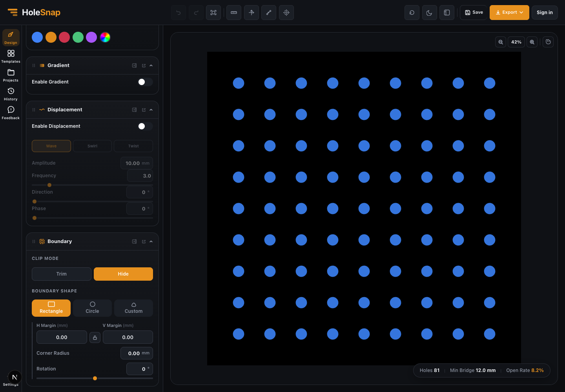Image resolution: width=565 pixels, height=392 pixels.
Task: Click the Direction slider handle
Action: click(x=35, y=201)
